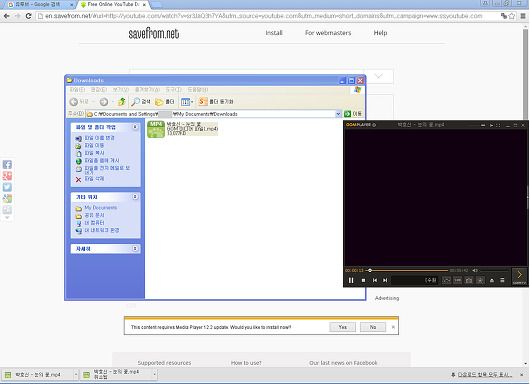The image size is (530, 384).
Task: Click the Chrome back arrow
Action: [6, 16]
